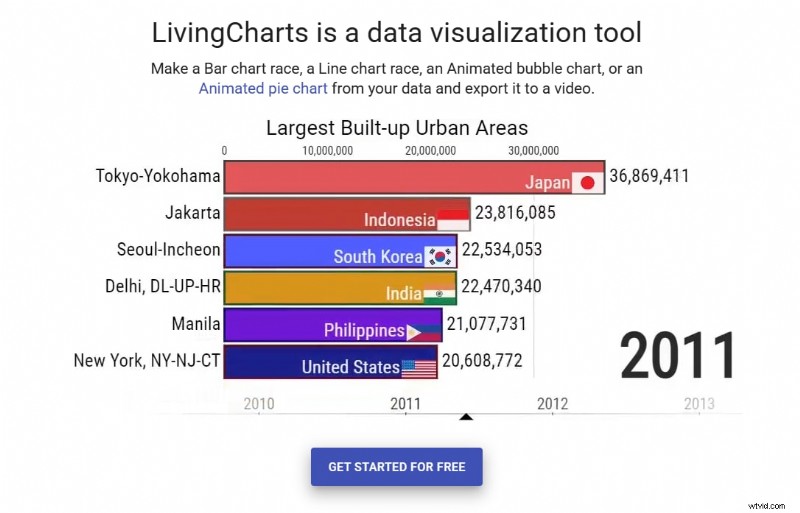The image size is (800, 513).
Task: Open the Animated pie chart link
Action: pyautogui.click(x=263, y=88)
